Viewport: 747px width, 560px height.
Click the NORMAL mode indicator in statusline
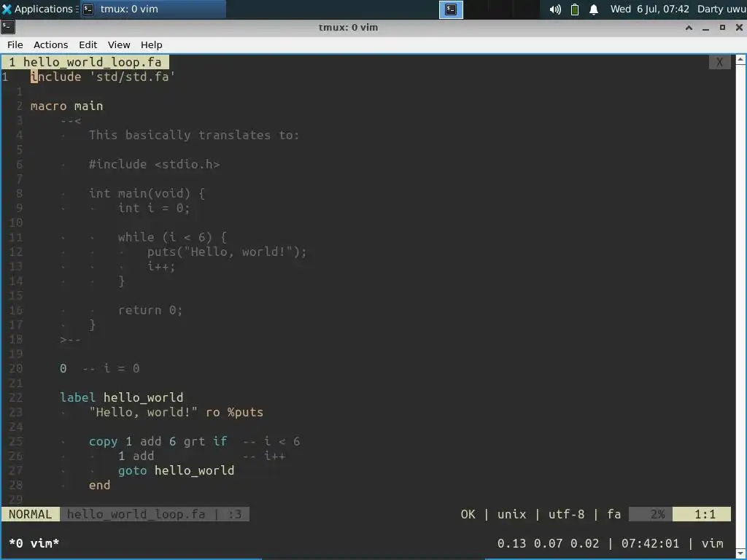click(30, 514)
